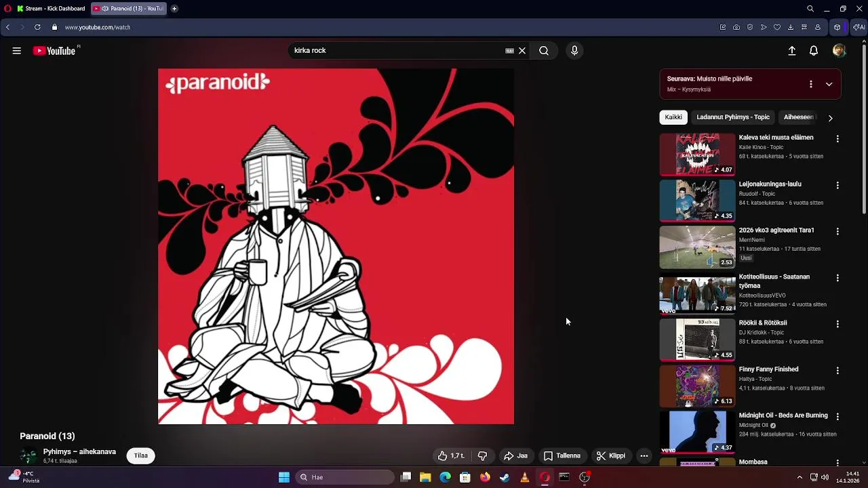This screenshot has height=488, width=868.
Task: Go back with browser back arrow
Action: 7,27
